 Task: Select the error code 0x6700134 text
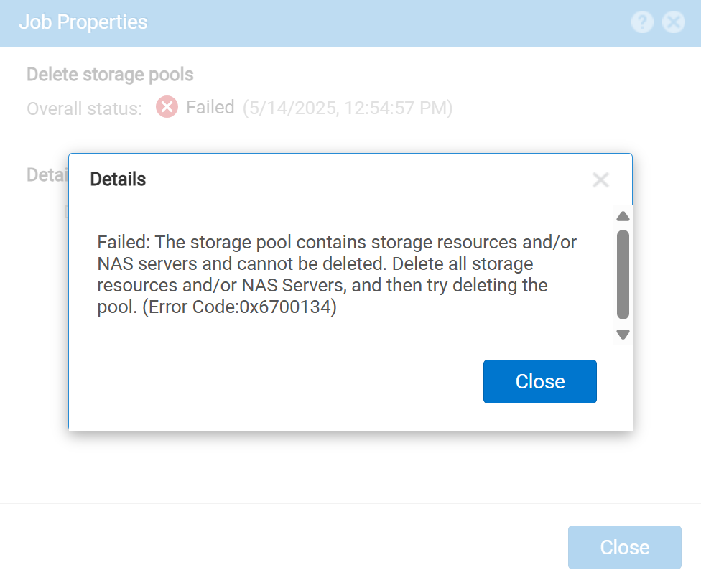pyautogui.click(x=242, y=307)
